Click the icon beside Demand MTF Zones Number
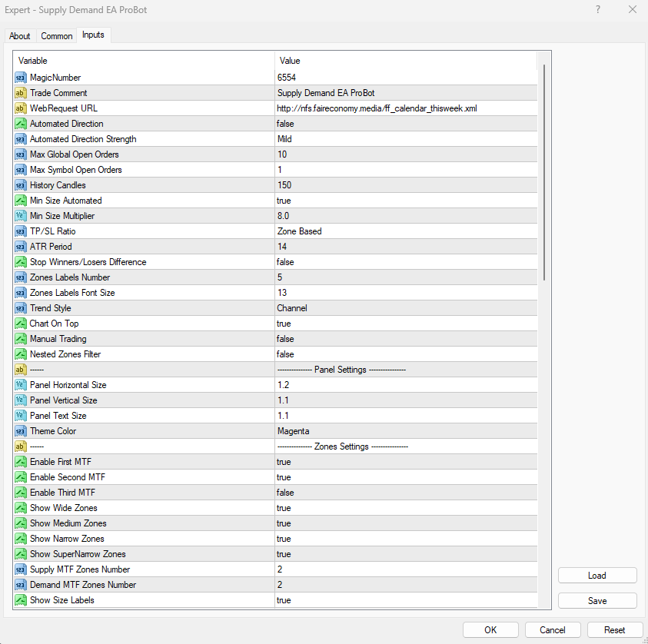This screenshot has height=644, width=648. pos(20,585)
